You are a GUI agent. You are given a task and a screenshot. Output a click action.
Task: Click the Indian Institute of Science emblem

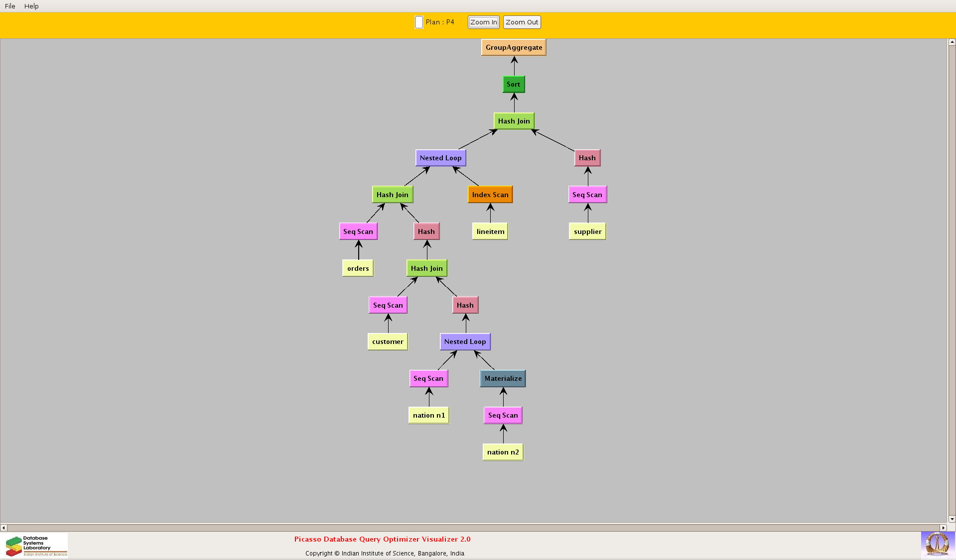coord(937,544)
